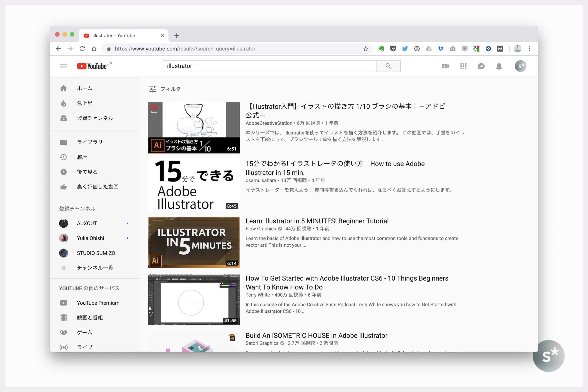588x392 pixels.
Task: Bookmark page with star icon
Action: click(366, 49)
